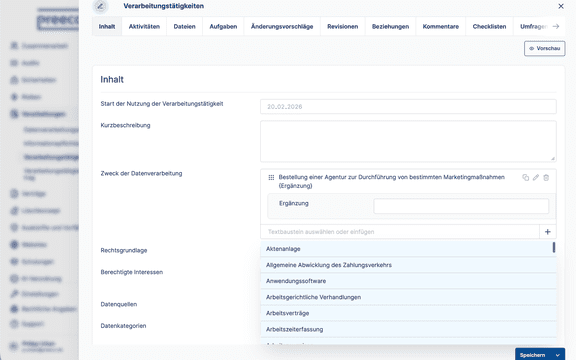Choose Arbeitsverträge in the dropdown
The height and width of the screenshot is (360, 576).
(408, 313)
